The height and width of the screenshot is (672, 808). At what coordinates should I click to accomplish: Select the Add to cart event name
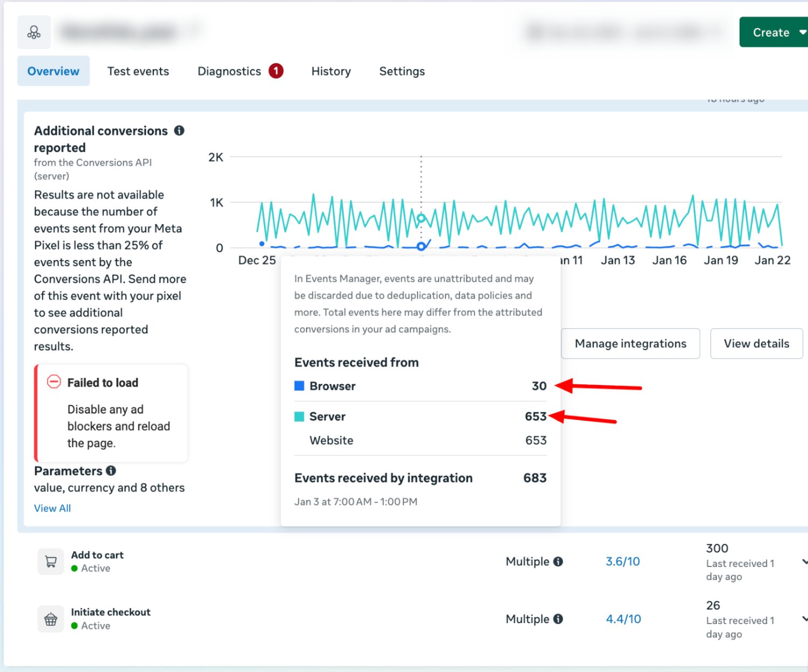tap(97, 555)
